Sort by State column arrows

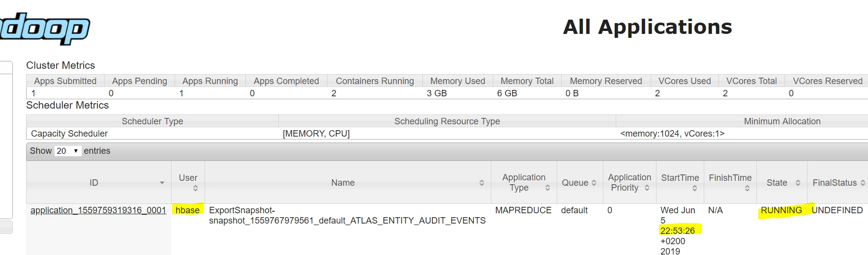pos(798,183)
